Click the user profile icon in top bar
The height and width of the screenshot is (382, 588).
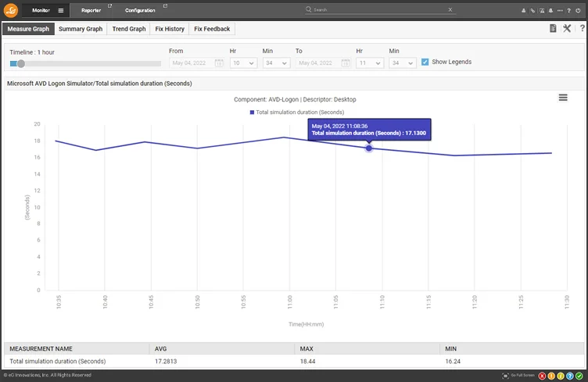pyautogui.click(x=524, y=10)
